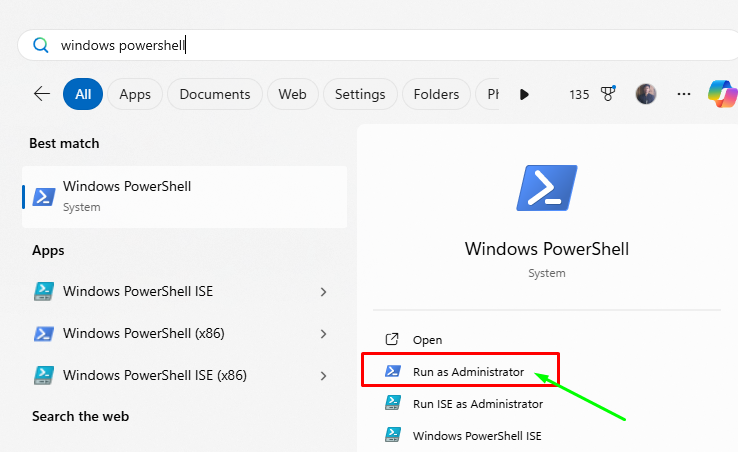The width and height of the screenshot is (738, 452).
Task: Switch to the Web filter tab
Action: point(292,94)
